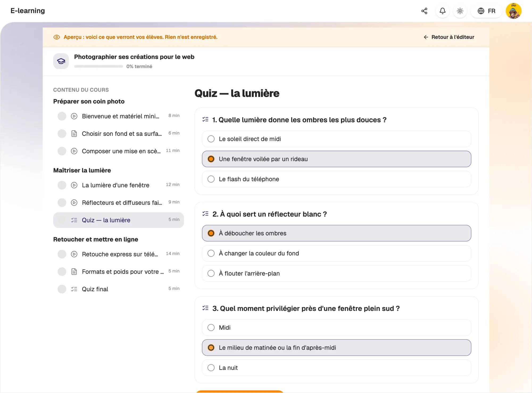
Task: Select answer À déboucher les ombres
Action: click(336, 233)
